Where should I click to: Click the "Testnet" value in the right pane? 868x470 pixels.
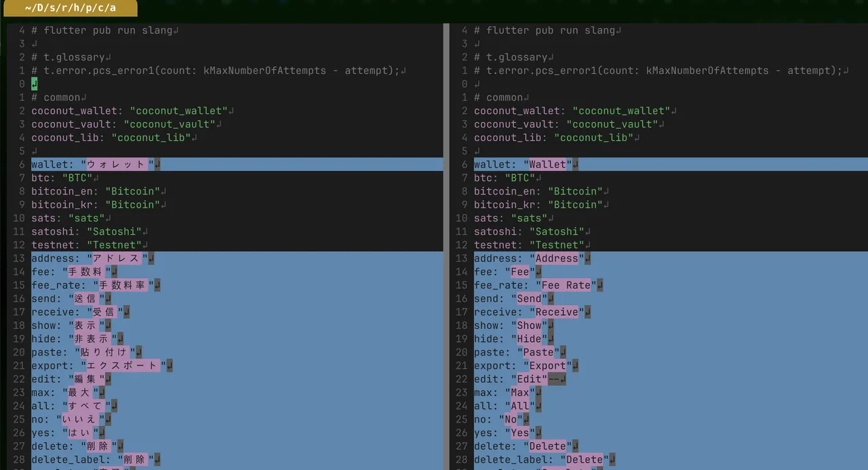[x=557, y=245]
